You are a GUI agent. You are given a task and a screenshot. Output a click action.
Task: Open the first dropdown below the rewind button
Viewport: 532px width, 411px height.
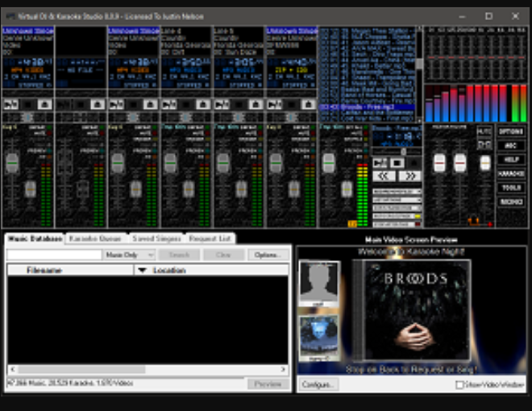click(397, 191)
